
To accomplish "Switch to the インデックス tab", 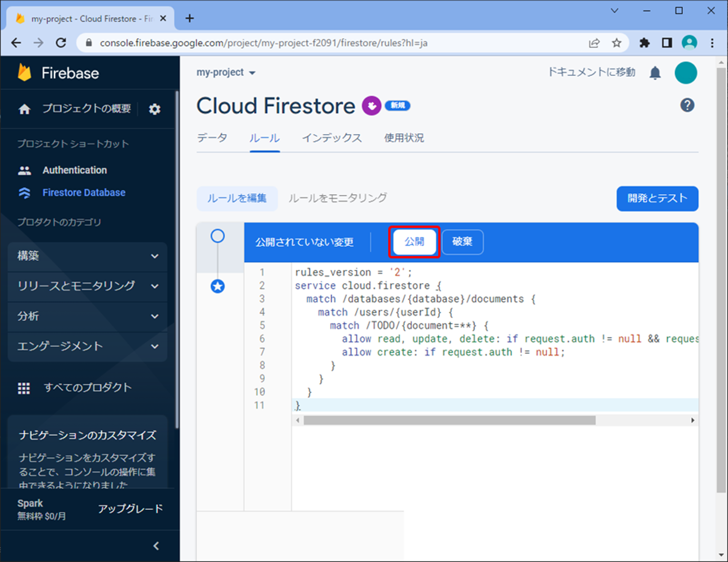I will pos(332,138).
